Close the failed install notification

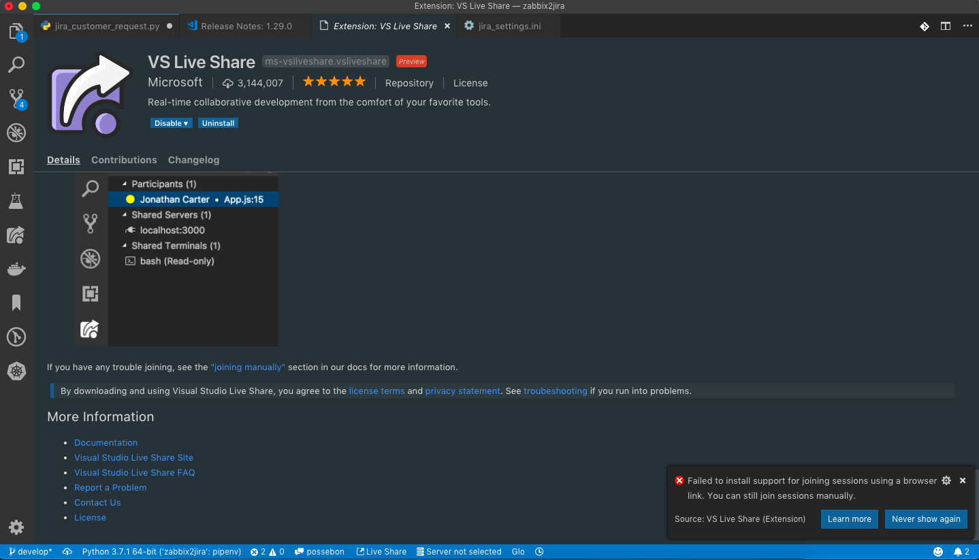(963, 480)
